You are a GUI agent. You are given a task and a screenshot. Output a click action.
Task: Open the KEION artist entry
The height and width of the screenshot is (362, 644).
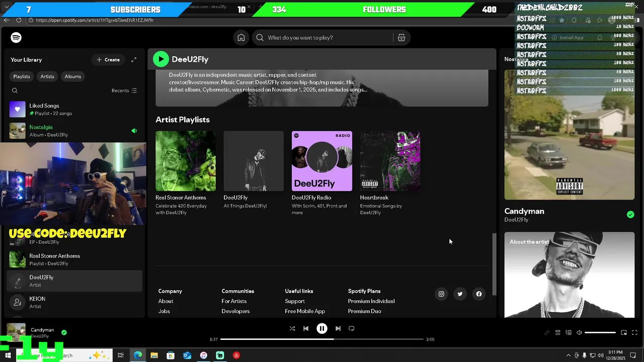click(x=74, y=302)
